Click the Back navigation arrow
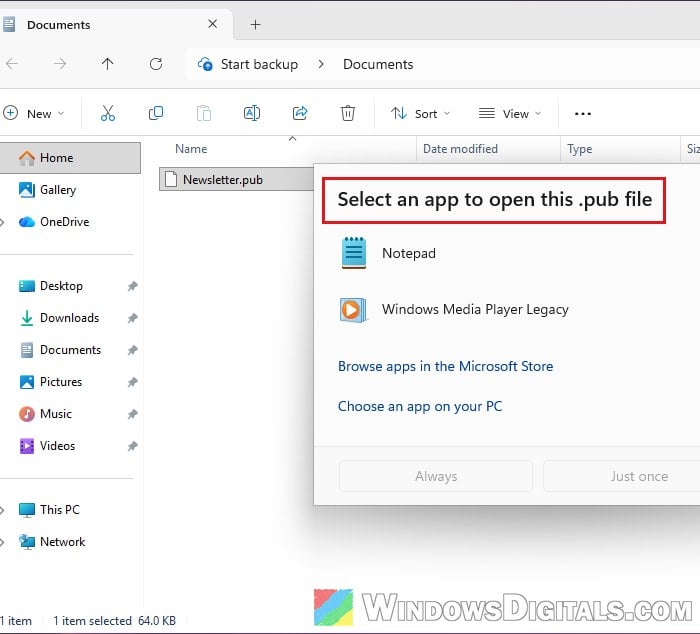Screen dimensions: 700x634 point(12,64)
